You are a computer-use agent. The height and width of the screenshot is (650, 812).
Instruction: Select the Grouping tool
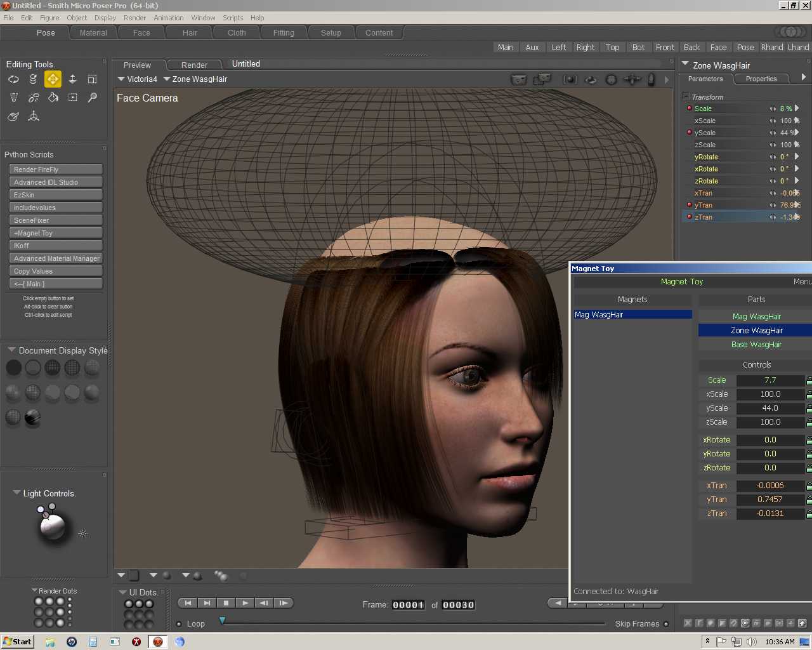[72, 98]
